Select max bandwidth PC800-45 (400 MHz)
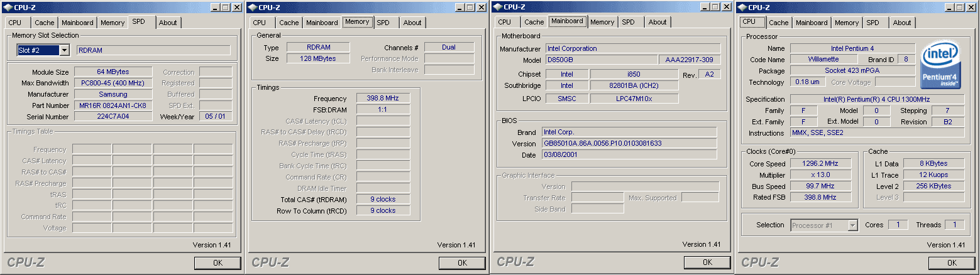Screen dimensions: 980x275 113,83
